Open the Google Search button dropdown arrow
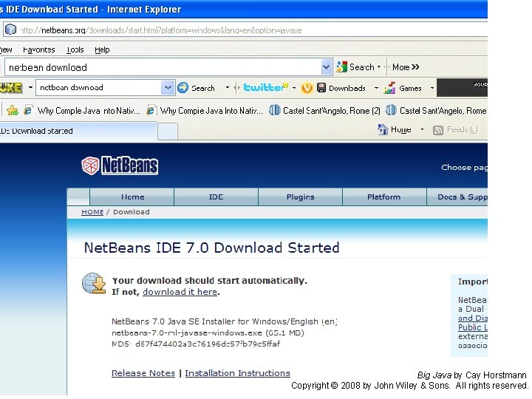 pos(379,66)
